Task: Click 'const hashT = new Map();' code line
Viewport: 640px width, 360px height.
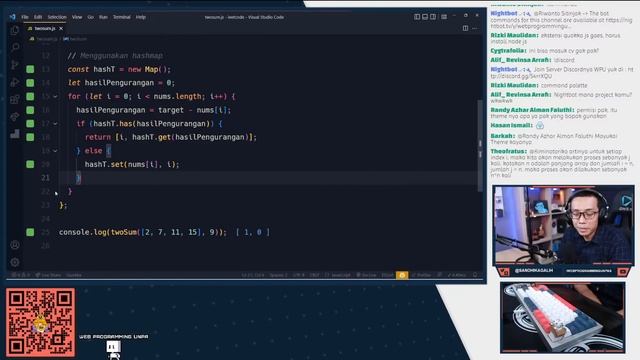Action: pyautogui.click(x=119, y=69)
